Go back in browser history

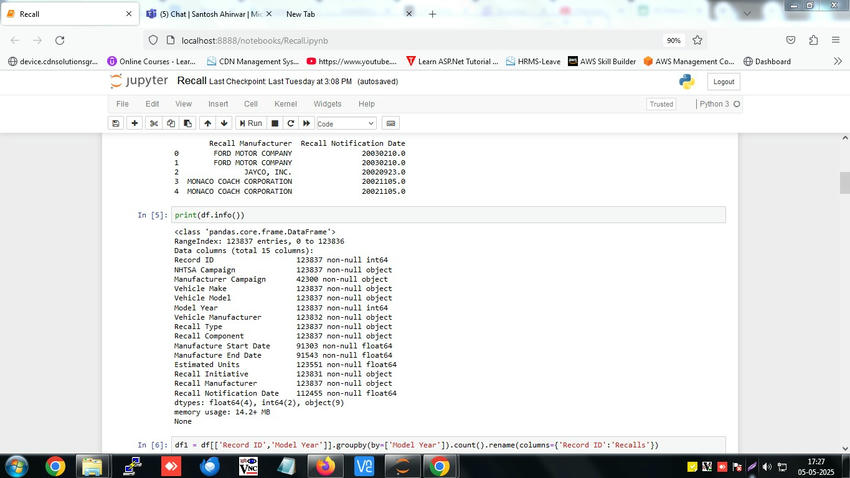pos(15,41)
